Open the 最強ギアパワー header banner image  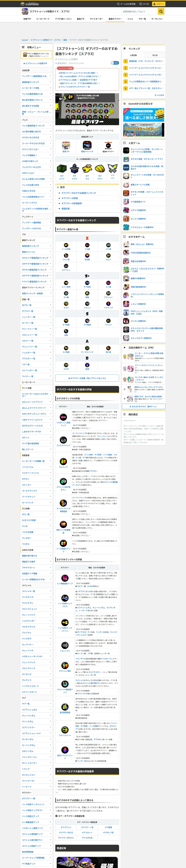coord(87,110)
